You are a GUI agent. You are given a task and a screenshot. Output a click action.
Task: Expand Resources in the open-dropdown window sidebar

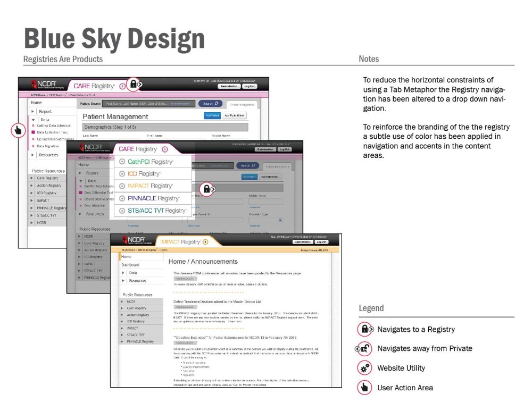click(x=80, y=214)
